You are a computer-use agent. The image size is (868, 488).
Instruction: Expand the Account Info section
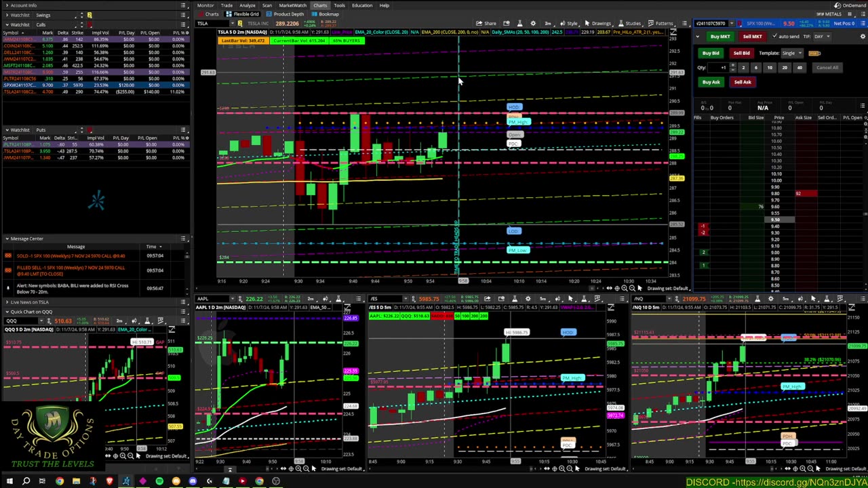click(x=6, y=5)
